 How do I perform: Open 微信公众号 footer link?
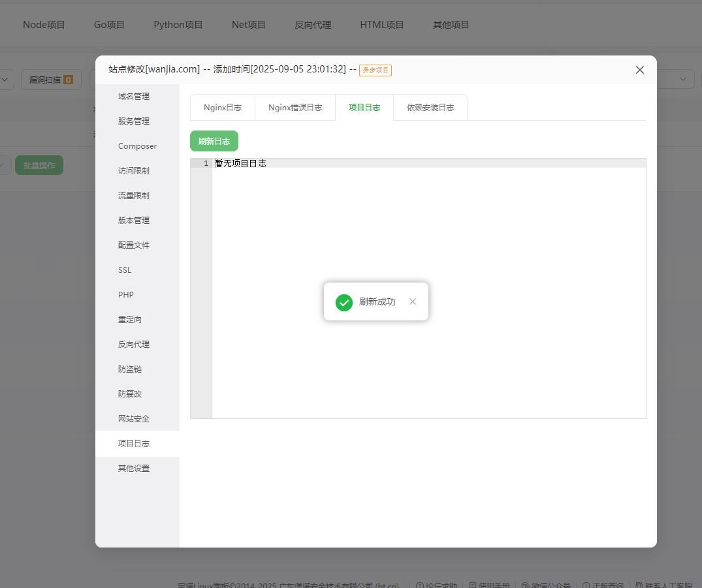point(546,585)
